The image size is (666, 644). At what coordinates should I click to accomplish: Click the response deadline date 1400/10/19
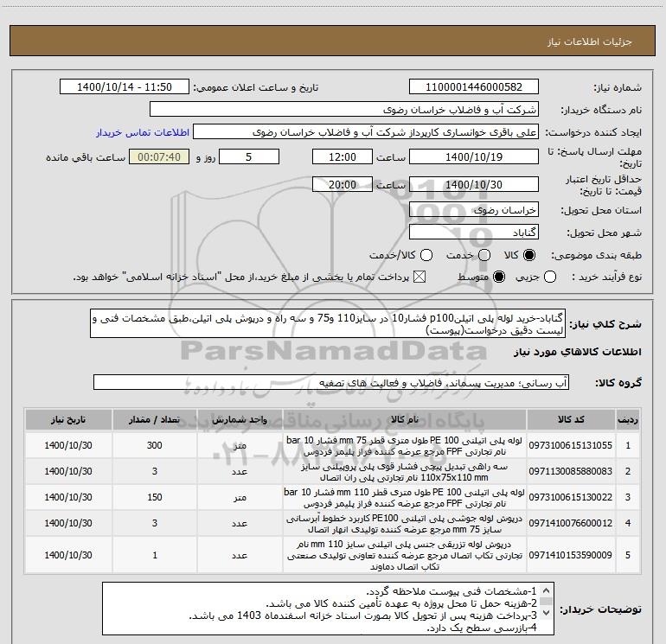point(474,157)
